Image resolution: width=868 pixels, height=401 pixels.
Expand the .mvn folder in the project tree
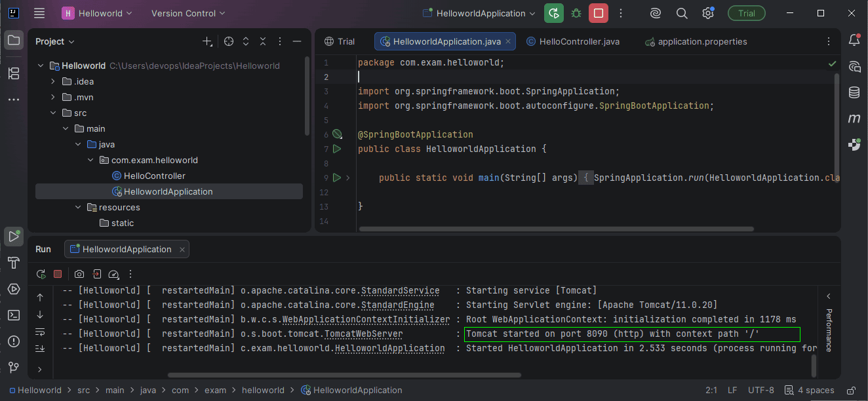click(x=54, y=97)
